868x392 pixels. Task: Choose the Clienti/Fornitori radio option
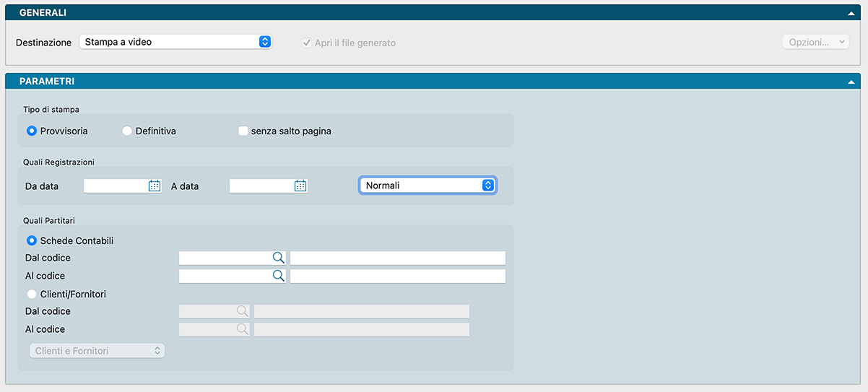pos(32,294)
